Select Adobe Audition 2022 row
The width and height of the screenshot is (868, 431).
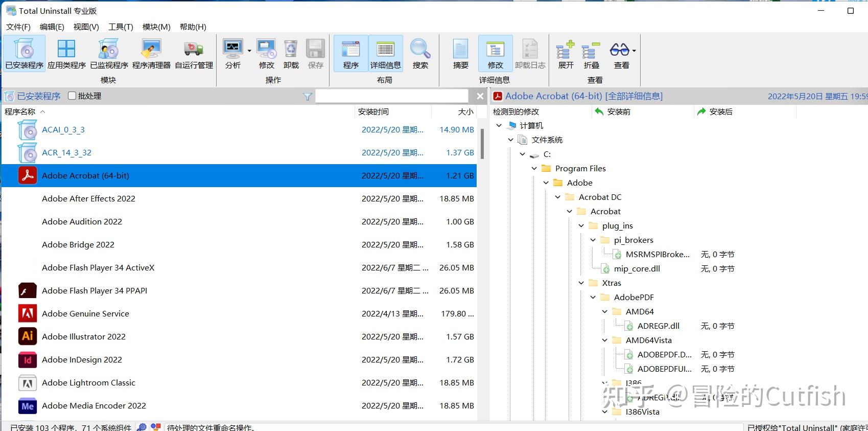[x=239, y=221]
